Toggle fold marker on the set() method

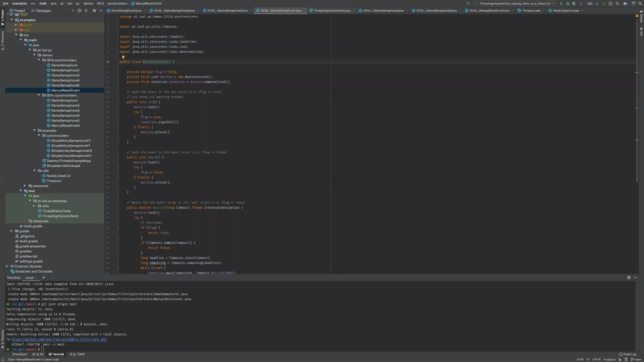(118, 102)
